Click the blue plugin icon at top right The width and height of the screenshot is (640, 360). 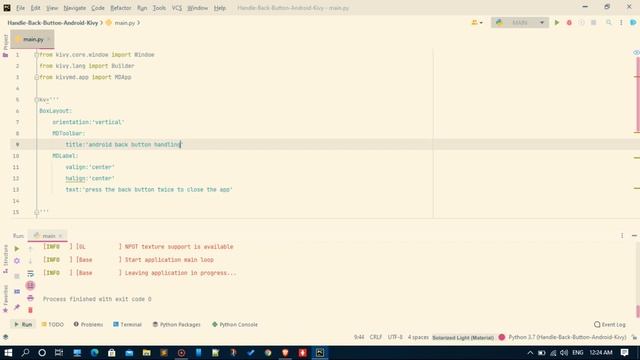(633, 23)
